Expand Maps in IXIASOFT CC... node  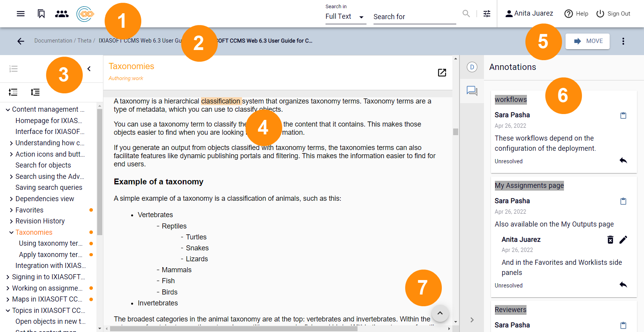[8, 300]
